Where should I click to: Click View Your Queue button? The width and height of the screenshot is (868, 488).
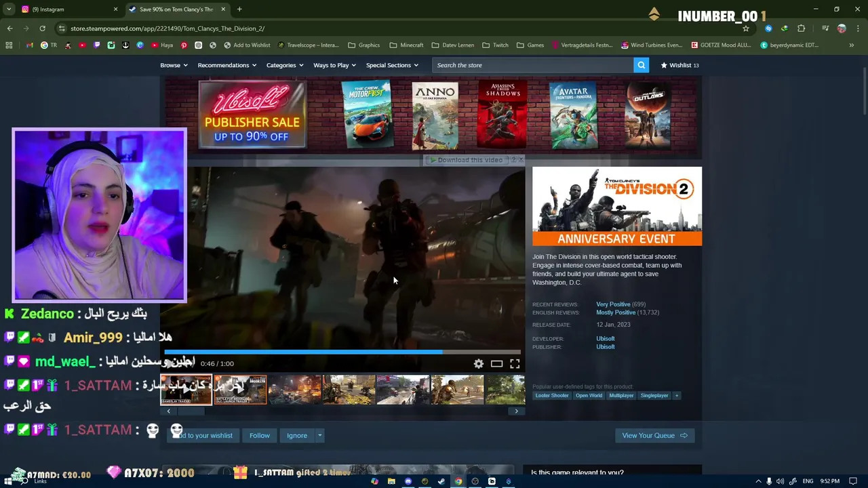[x=654, y=436]
